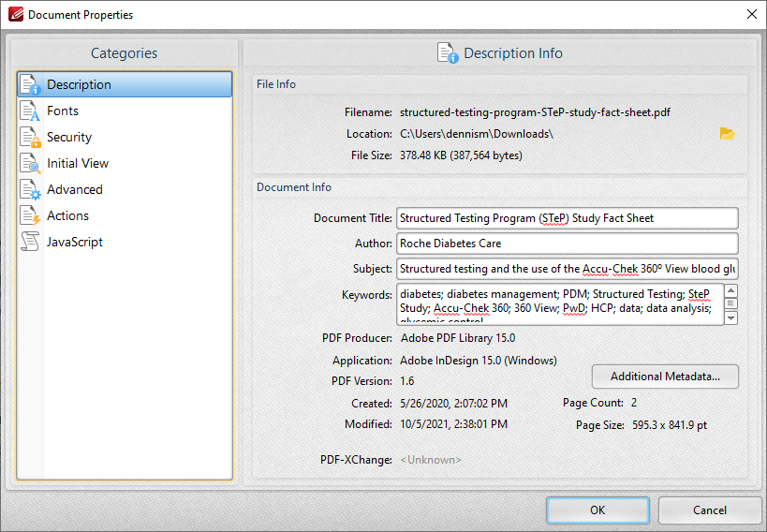Click the PDF Version value 1.6

click(407, 381)
